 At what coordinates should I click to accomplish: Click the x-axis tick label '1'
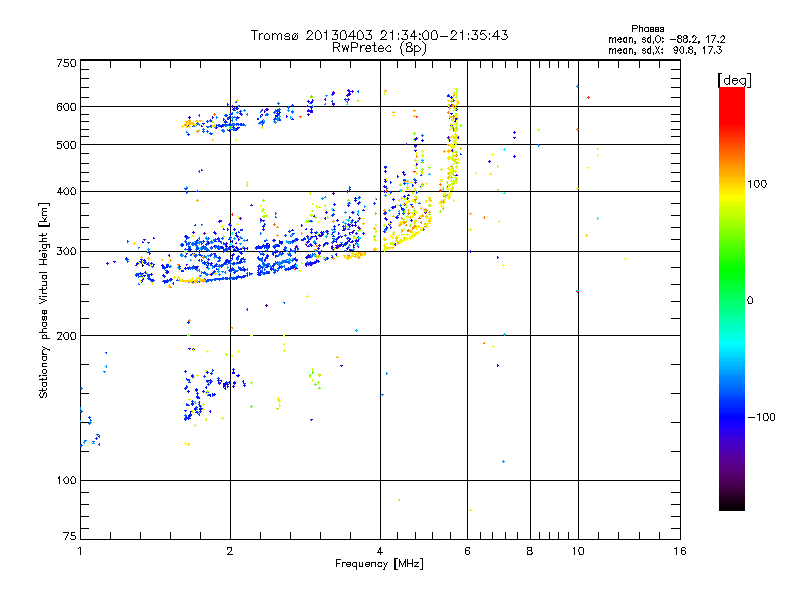(80, 551)
